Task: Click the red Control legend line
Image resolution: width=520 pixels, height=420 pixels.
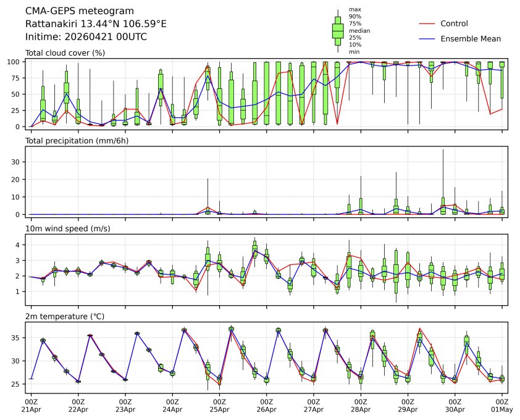Action: pos(428,23)
